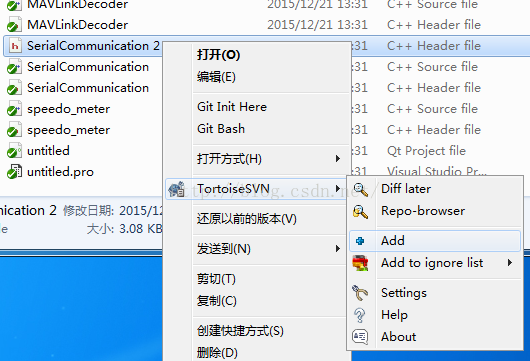530x361 pixels.
Task: Click the MAVLinkDecoder Header file icon
Action: point(14,25)
